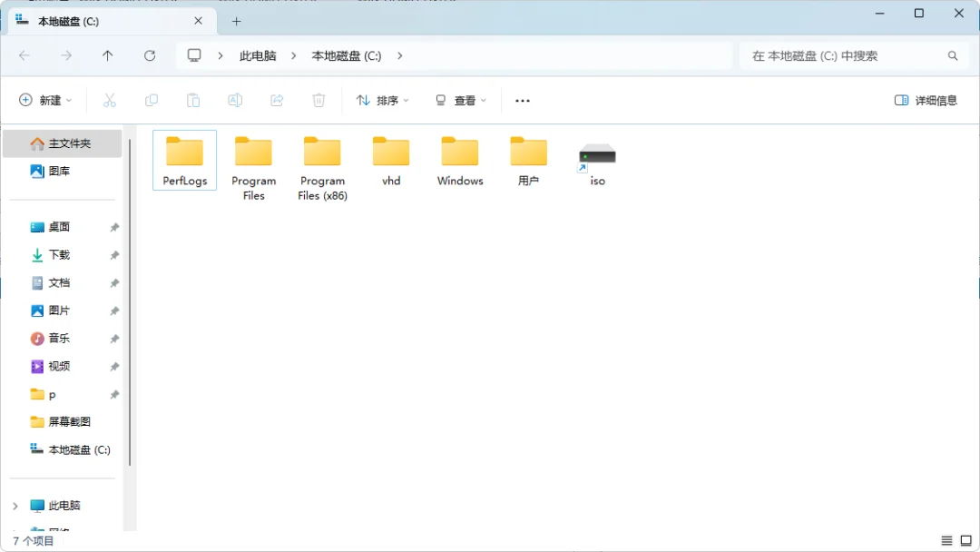The width and height of the screenshot is (980, 552).
Task: Add a new tab with plus button
Action: 236,21
